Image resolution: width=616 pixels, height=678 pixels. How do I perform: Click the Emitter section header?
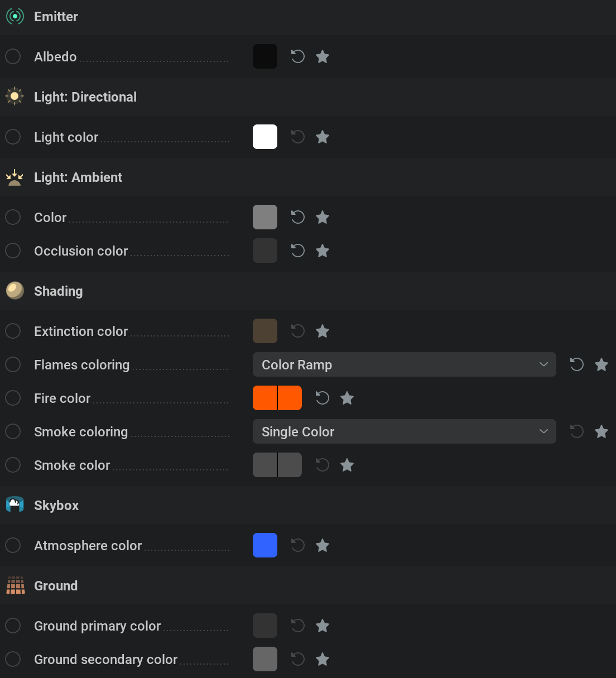coord(308,17)
